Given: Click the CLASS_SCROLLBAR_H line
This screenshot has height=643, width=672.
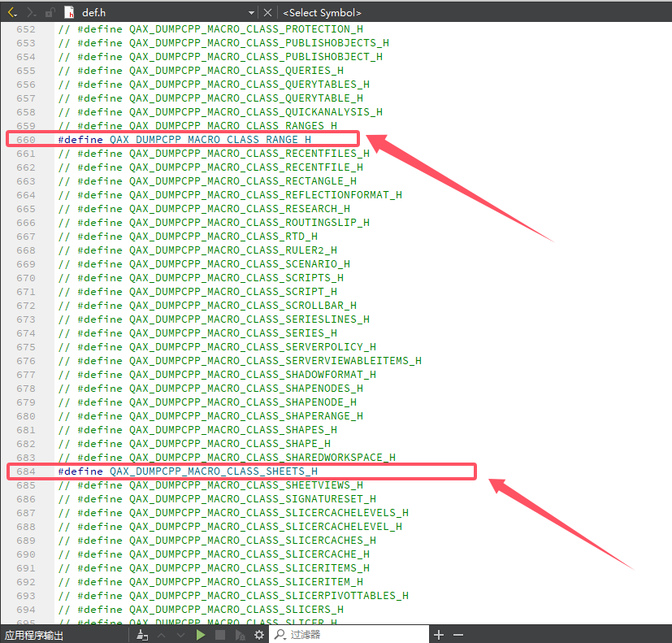Looking at the screenshot, I should pos(207,306).
